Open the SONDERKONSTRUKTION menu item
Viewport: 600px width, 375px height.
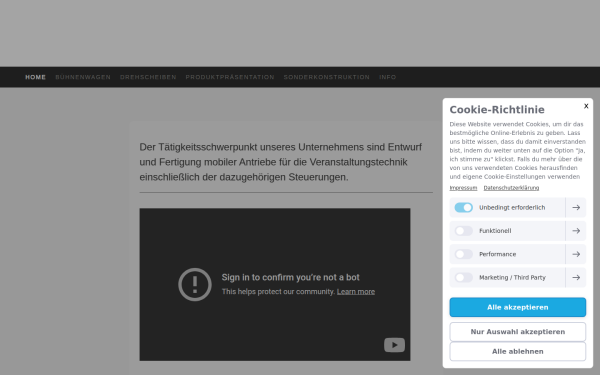[327, 77]
